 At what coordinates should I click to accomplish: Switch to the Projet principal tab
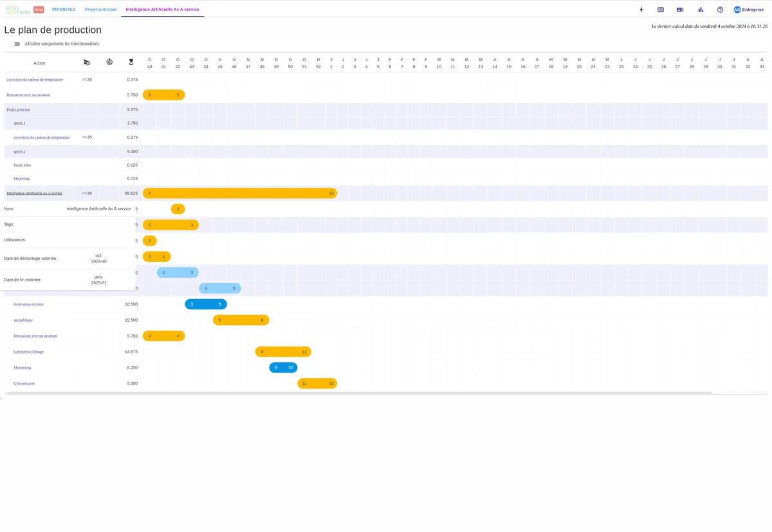tap(100, 10)
